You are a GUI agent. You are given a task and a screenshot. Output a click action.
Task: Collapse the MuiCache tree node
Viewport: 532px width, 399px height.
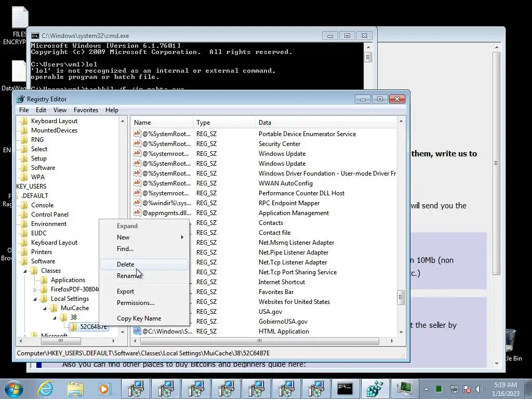45,309
